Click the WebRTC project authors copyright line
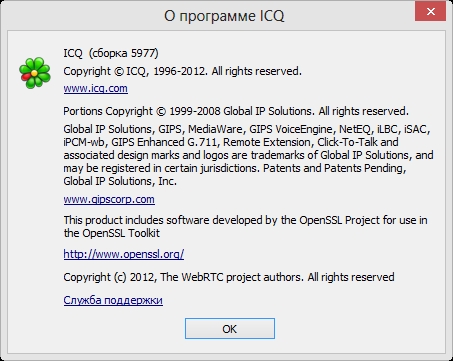Image resolution: width=453 pixels, height=361 pixels. click(229, 277)
